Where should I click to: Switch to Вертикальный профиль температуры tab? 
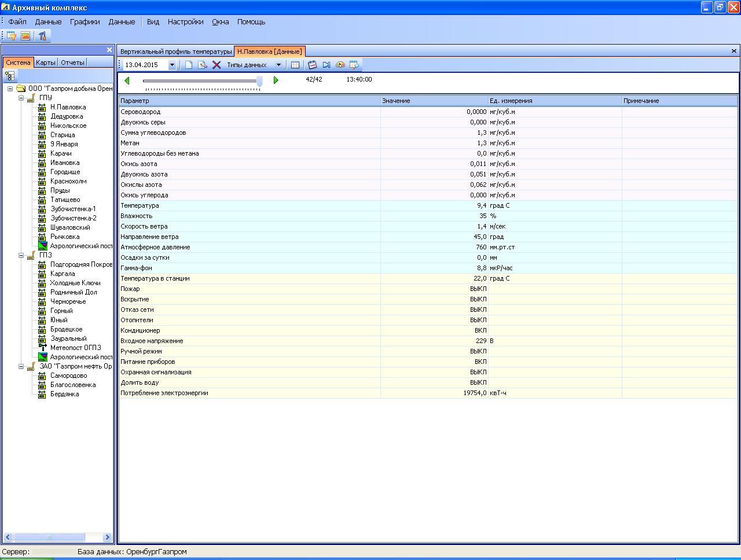pyautogui.click(x=176, y=51)
